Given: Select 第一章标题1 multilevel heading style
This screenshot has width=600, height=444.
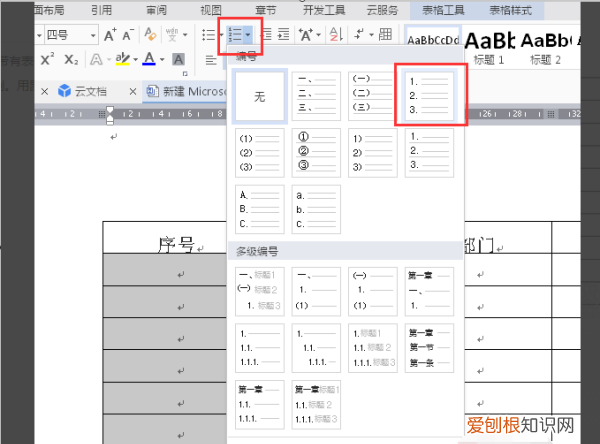Looking at the screenshot, I should click(x=316, y=405).
